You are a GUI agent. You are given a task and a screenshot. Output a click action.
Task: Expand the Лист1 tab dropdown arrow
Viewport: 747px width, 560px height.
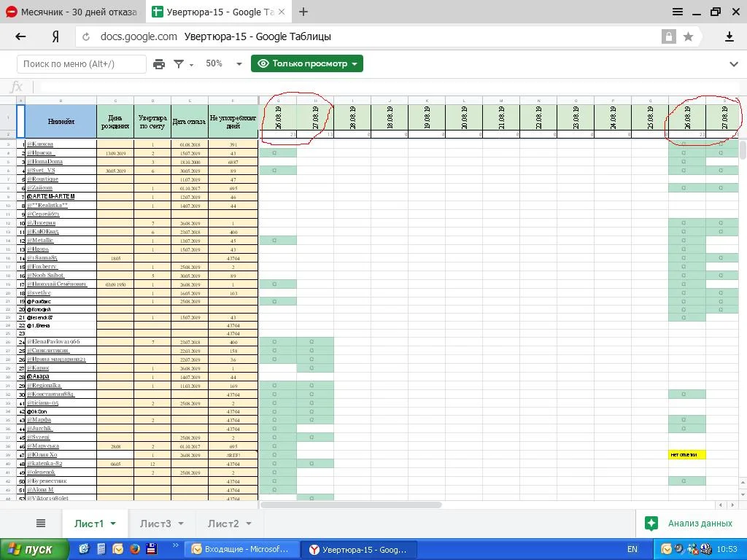(x=113, y=524)
